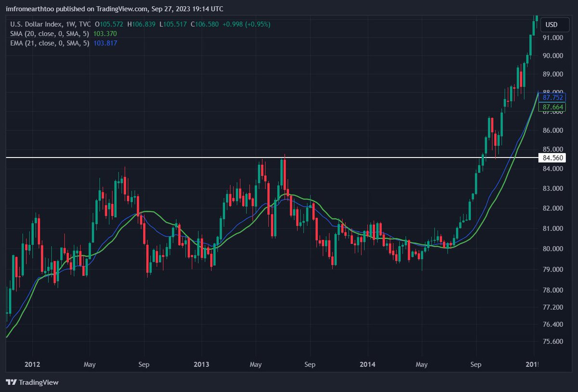Viewport: 578px width, 392px height.
Task: Click the 91.000 price axis label
Action: [x=552, y=38]
